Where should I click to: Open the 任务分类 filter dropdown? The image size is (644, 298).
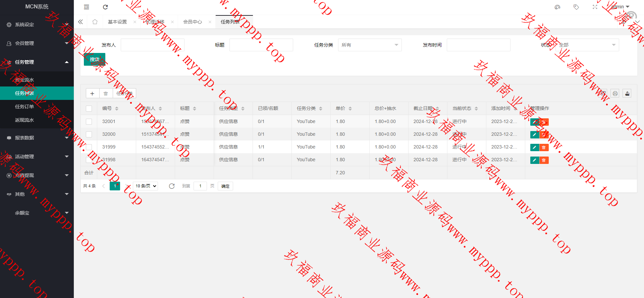[x=370, y=45]
